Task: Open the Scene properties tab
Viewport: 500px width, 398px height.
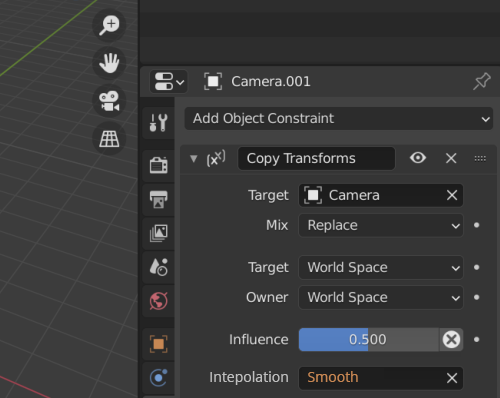Action: click(x=158, y=267)
